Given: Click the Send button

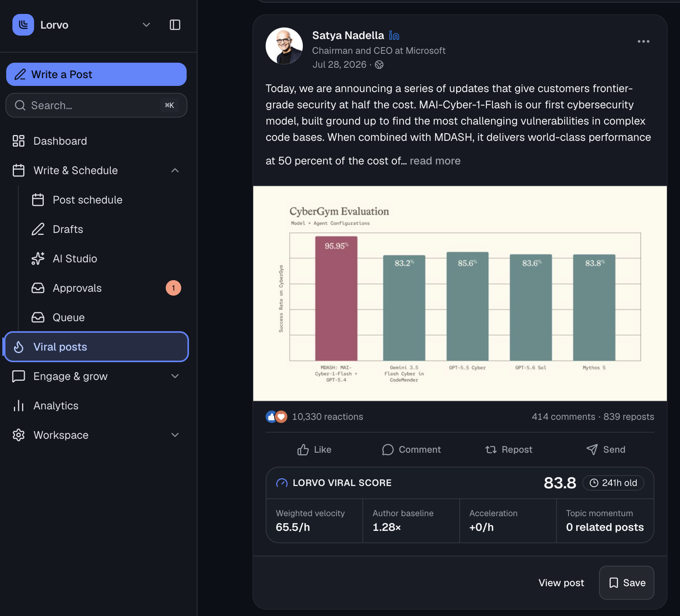Looking at the screenshot, I should click(606, 450).
